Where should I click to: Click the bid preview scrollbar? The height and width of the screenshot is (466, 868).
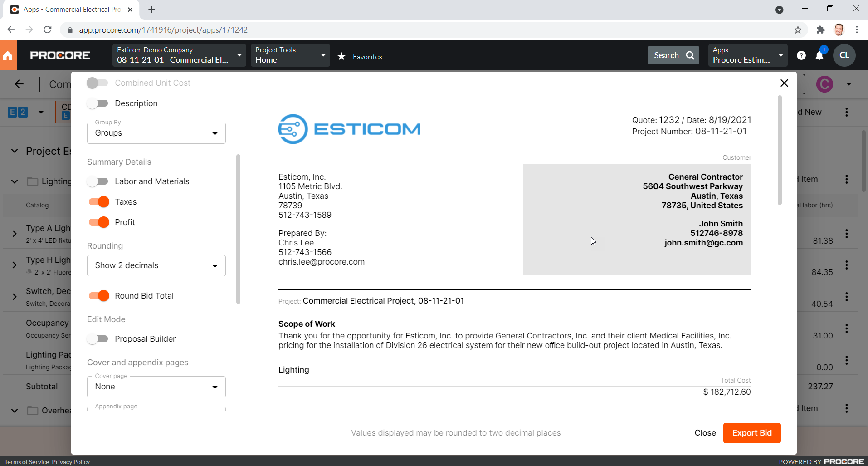pyautogui.click(x=780, y=150)
